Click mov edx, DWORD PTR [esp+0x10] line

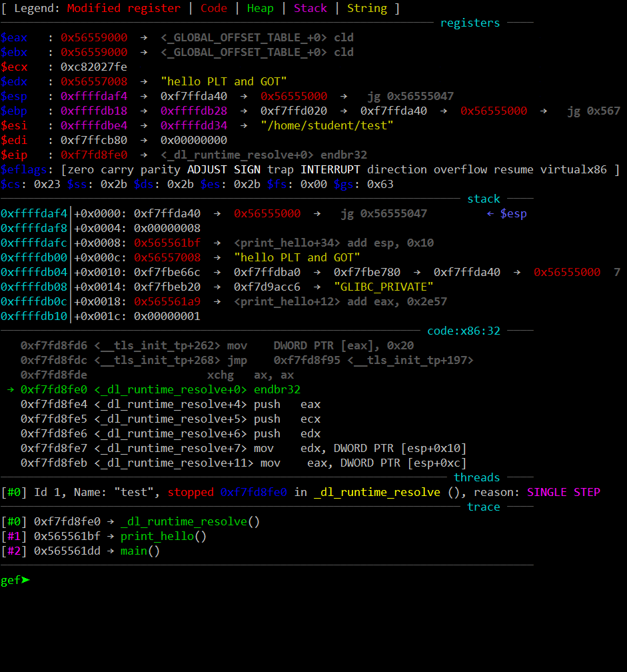(x=244, y=448)
